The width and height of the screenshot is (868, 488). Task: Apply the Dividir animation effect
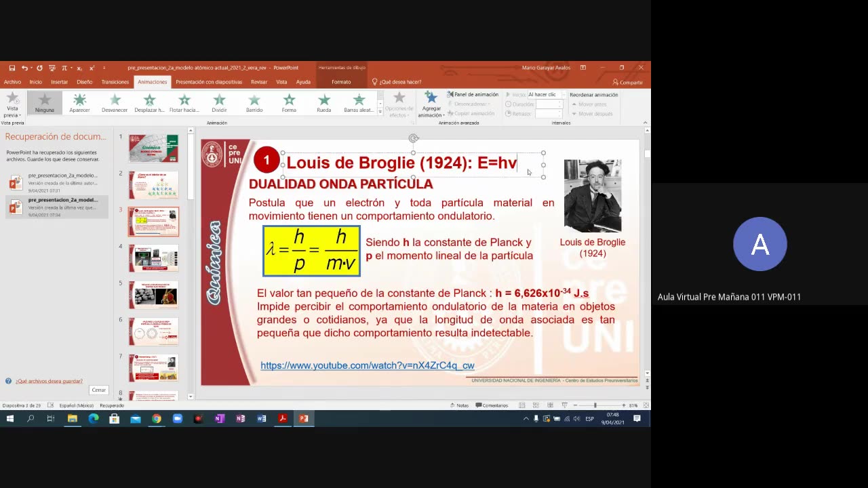tap(219, 103)
